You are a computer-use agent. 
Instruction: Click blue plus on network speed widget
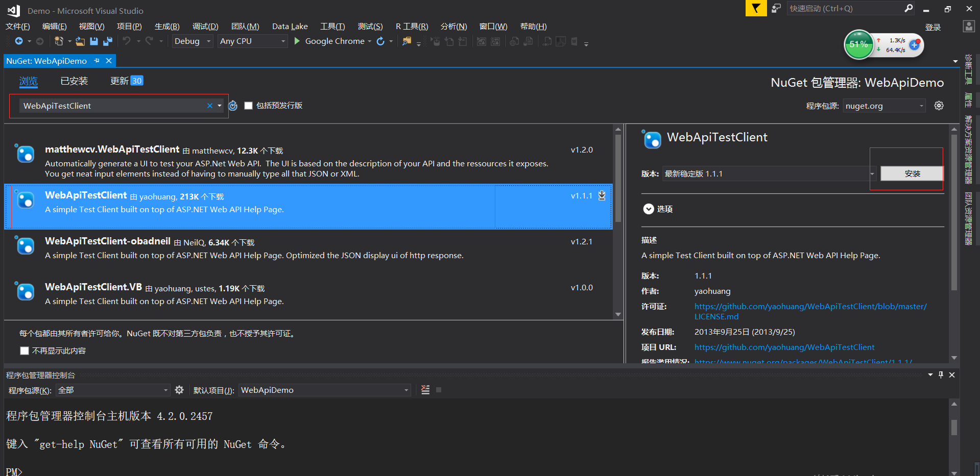pos(915,45)
